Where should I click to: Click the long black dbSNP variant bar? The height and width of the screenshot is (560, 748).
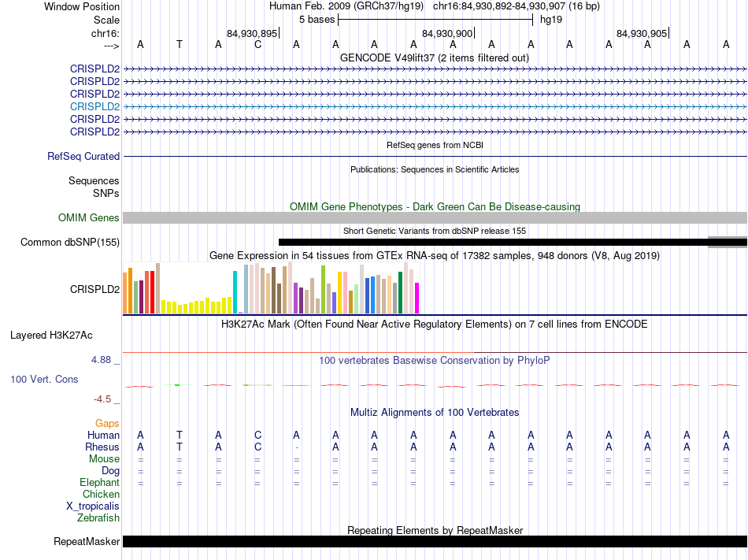click(492, 242)
